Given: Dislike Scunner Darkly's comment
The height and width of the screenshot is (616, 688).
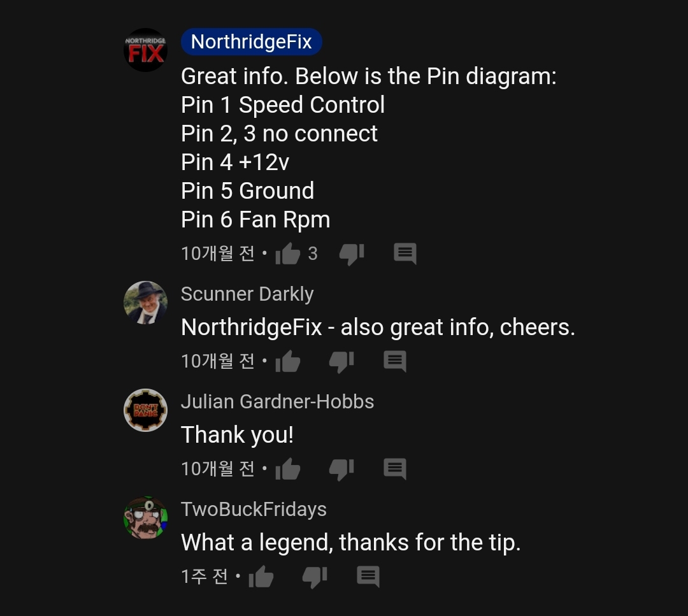Looking at the screenshot, I should point(341,362).
